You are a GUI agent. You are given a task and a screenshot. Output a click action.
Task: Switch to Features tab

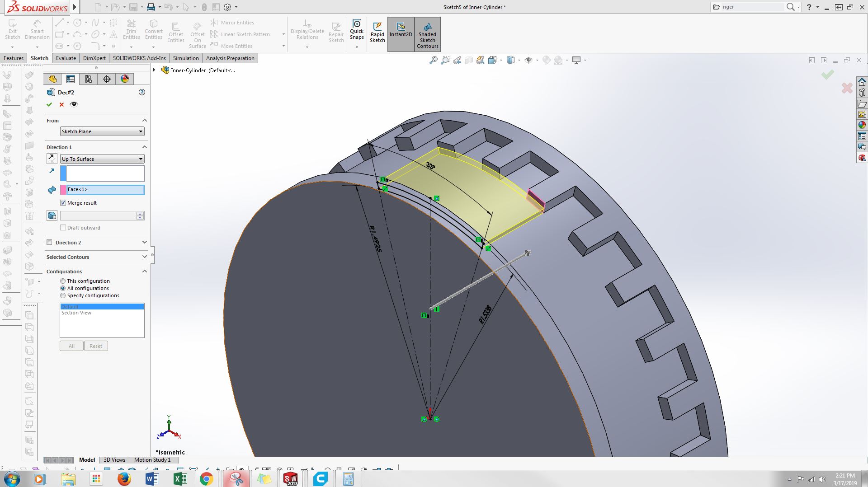pyautogui.click(x=14, y=58)
